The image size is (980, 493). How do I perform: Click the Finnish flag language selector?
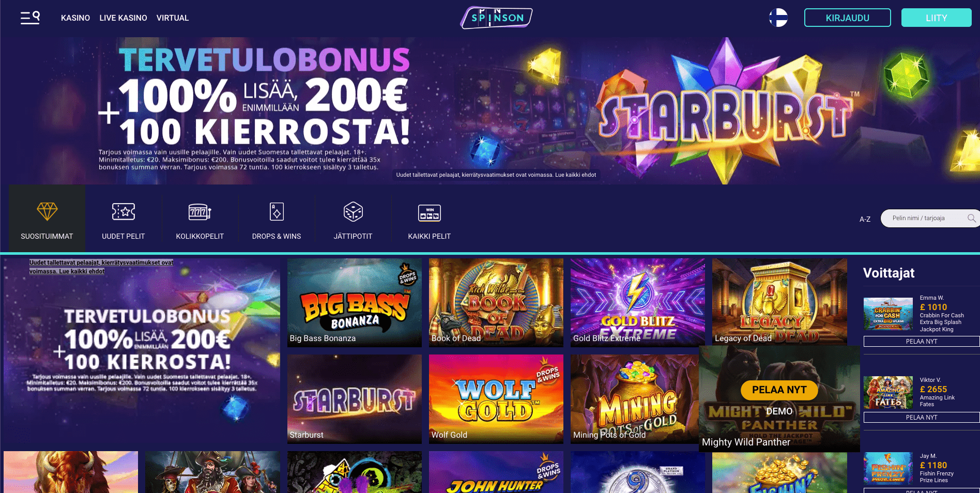778,18
